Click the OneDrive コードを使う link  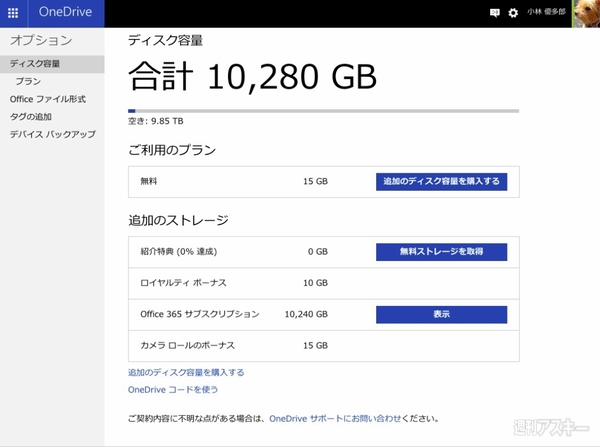[x=173, y=389]
